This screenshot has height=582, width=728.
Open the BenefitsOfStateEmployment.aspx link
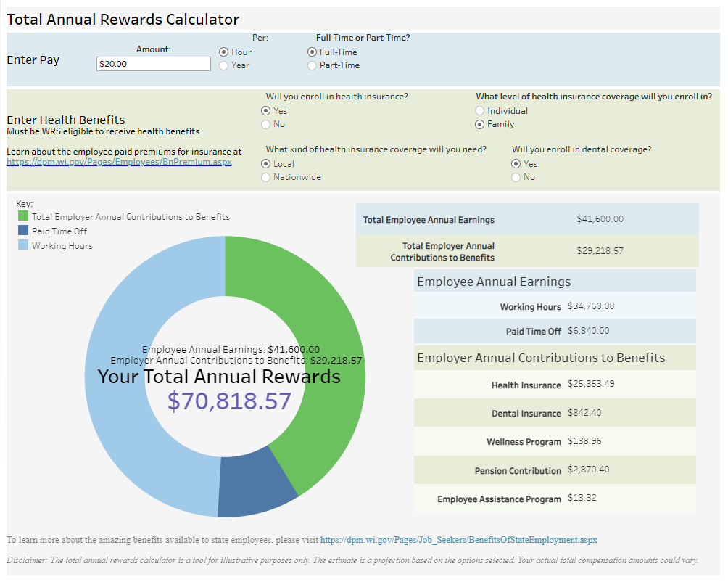click(458, 540)
